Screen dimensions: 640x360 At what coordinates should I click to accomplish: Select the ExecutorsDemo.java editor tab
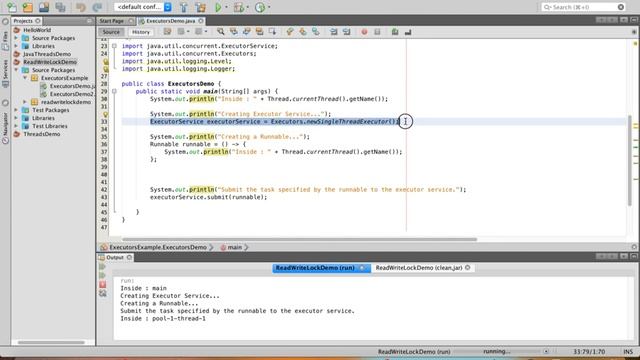click(171, 21)
